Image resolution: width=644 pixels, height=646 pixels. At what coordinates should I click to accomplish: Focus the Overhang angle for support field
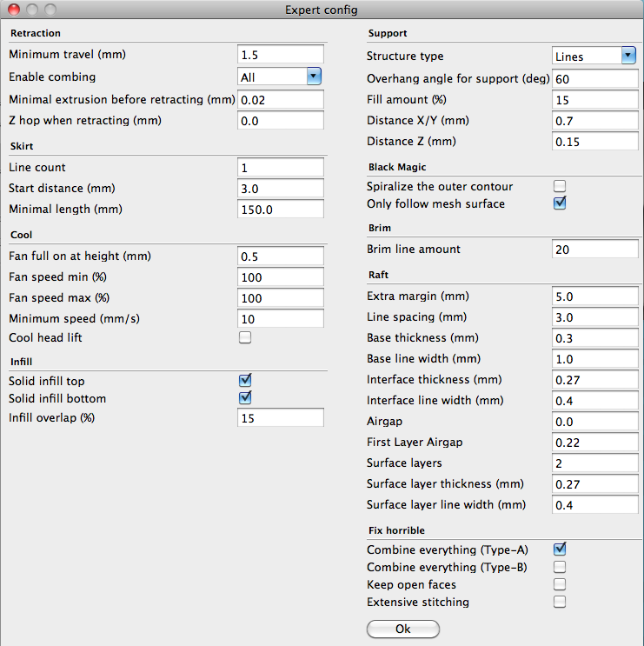click(594, 79)
